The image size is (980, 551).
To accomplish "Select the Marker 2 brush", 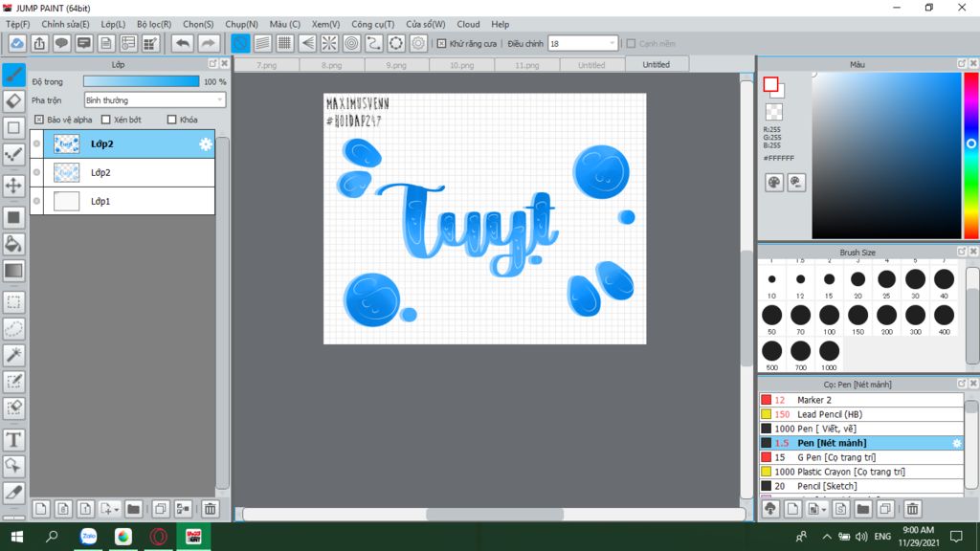I will [861, 400].
